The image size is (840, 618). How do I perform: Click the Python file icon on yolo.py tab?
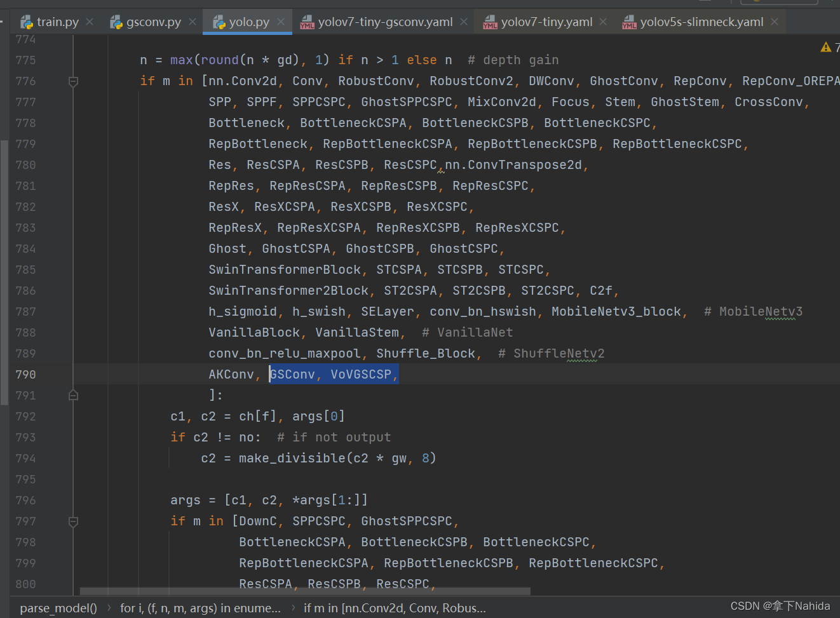coord(219,23)
